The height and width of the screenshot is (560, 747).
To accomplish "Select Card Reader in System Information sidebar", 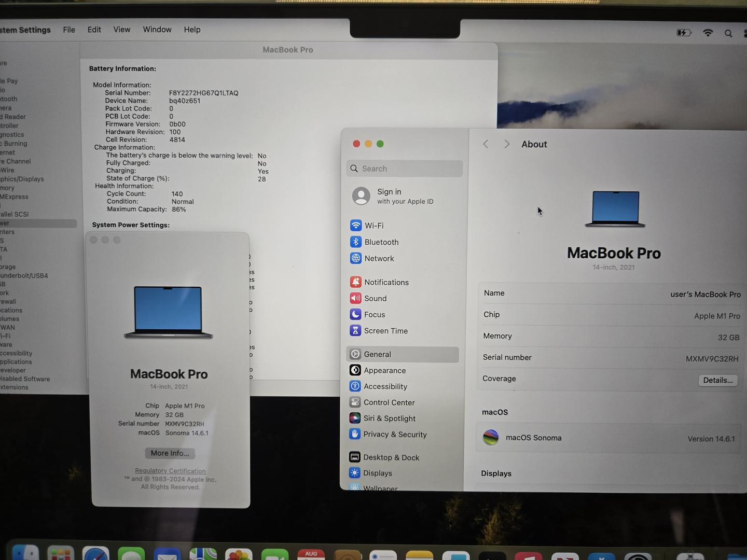I will pos(13,117).
